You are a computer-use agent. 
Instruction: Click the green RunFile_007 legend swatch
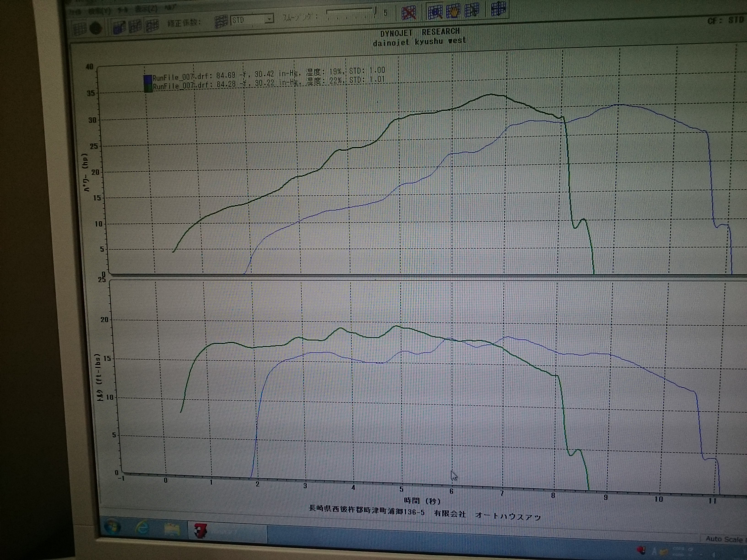(148, 88)
